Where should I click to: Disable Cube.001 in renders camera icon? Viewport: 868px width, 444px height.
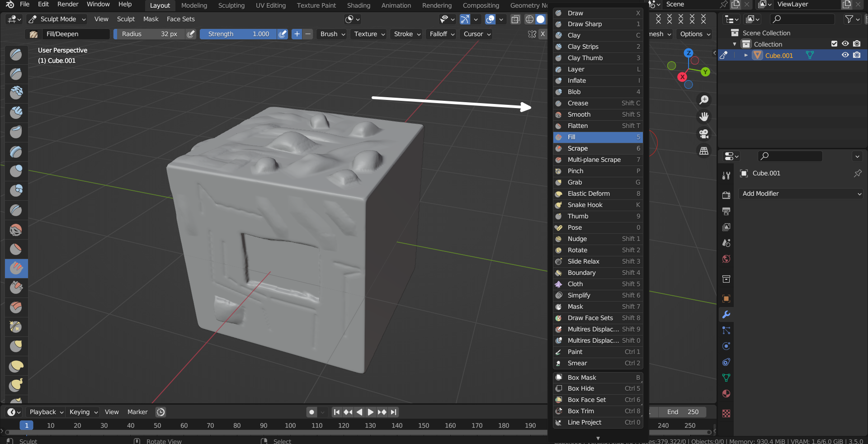point(857,55)
